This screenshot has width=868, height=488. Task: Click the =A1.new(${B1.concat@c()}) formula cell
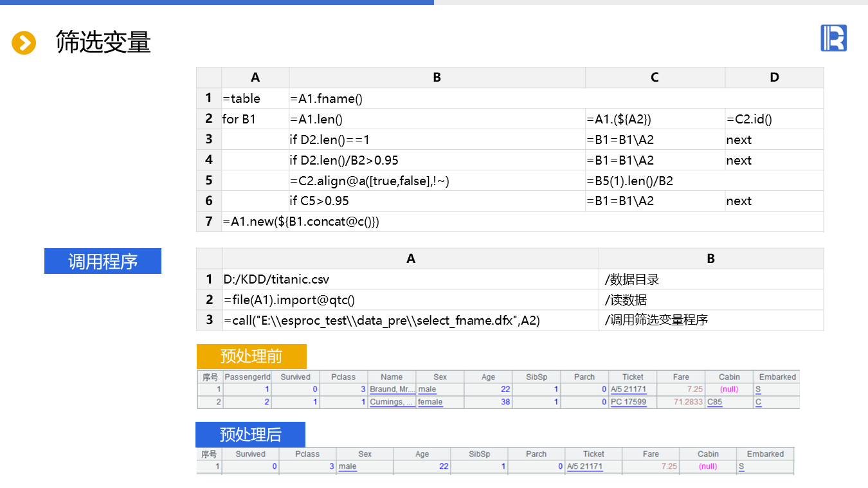point(301,221)
